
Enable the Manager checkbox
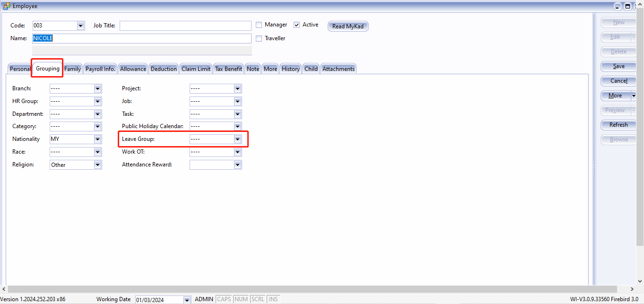coord(259,25)
